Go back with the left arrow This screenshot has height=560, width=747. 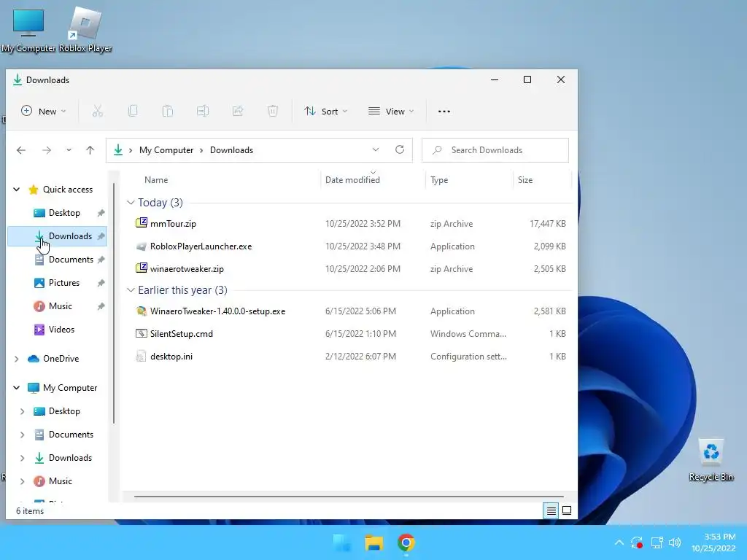tap(21, 150)
